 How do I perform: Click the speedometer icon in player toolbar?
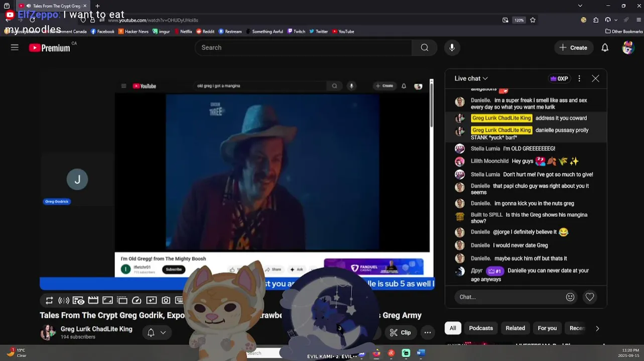pyautogui.click(x=137, y=300)
